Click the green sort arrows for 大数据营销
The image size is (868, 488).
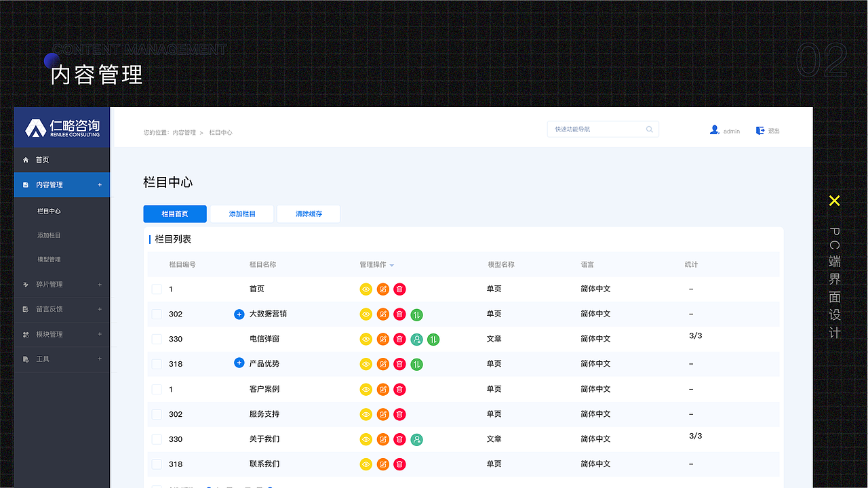417,314
